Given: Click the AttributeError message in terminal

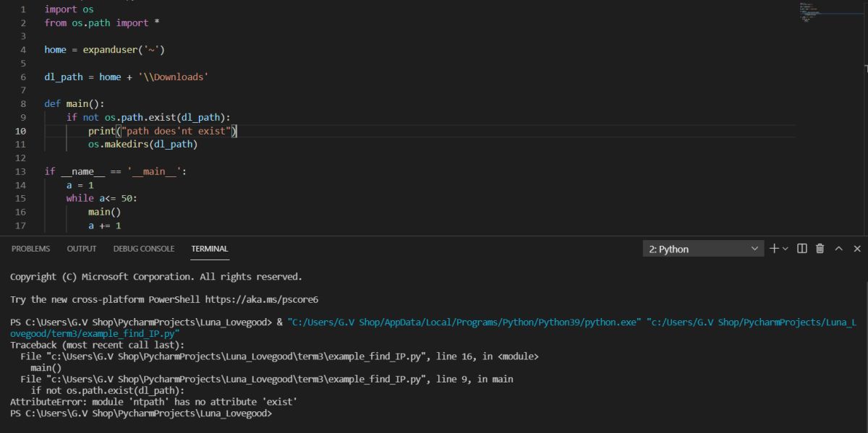Looking at the screenshot, I should [x=154, y=400].
